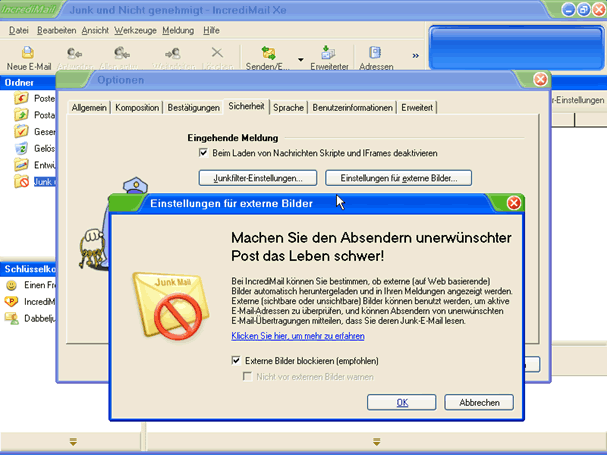608x456 pixels.
Task: Switch to the Komposition tab
Action: (137, 108)
